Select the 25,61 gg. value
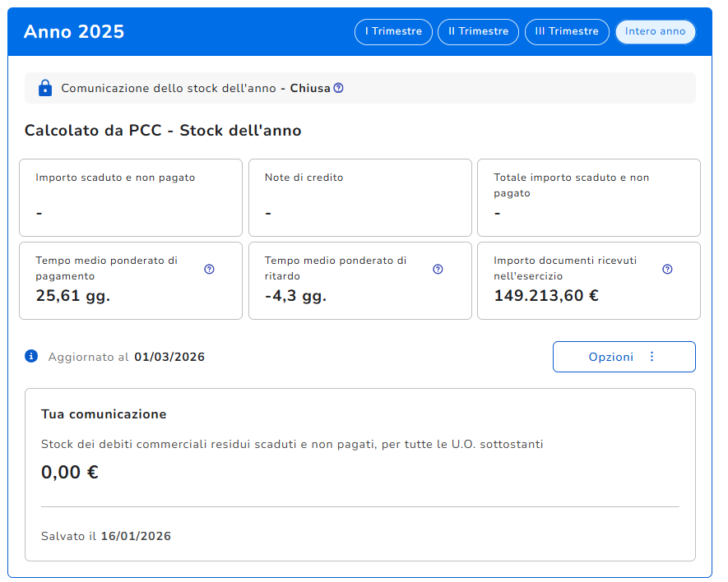 coord(73,296)
